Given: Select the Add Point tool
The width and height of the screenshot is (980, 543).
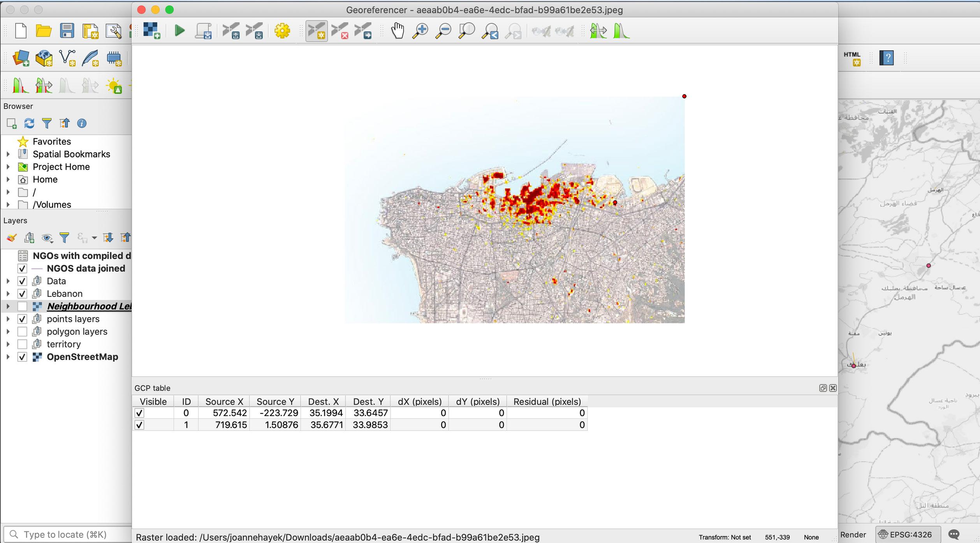Looking at the screenshot, I should (x=316, y=31).
